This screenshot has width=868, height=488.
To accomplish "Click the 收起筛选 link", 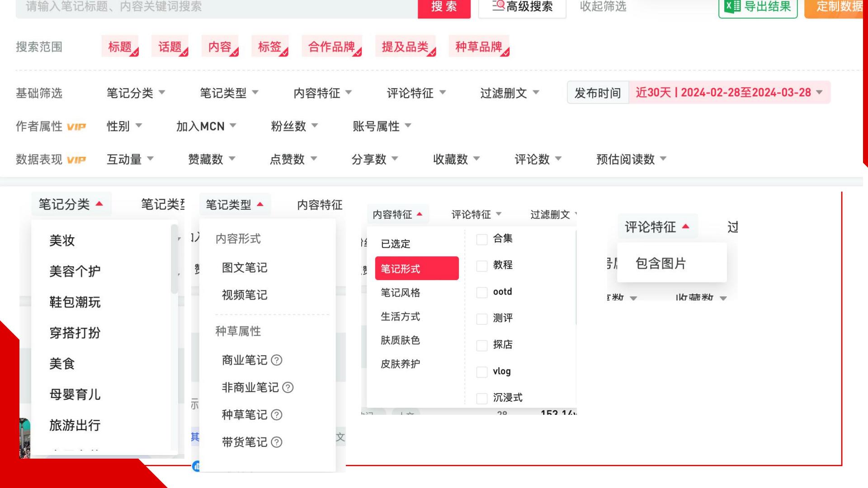I will point(603,6).
